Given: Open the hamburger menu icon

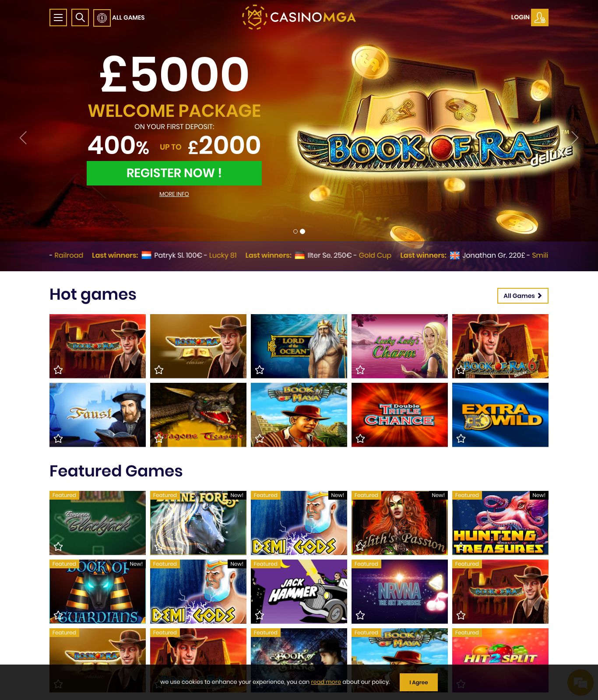Looking at the screenshot, I should point(58,17).
